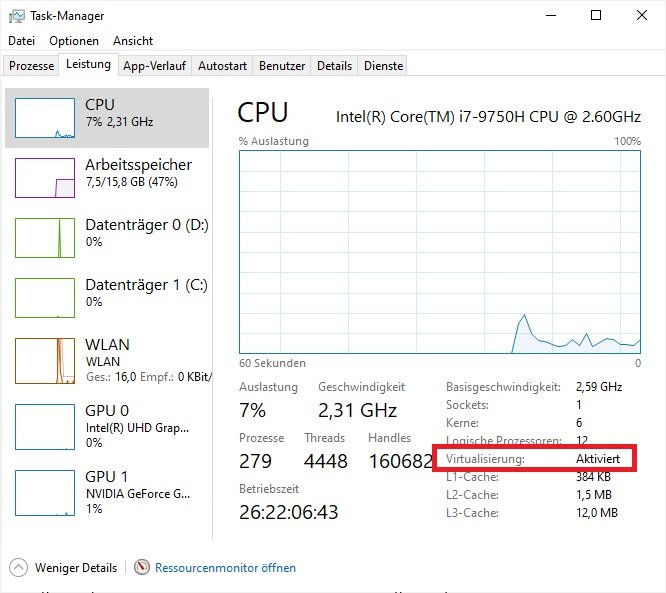This screenshot has width=666, height=593.
Task: Collapse view with Weniger Details arrow
Action: point(20,567)
